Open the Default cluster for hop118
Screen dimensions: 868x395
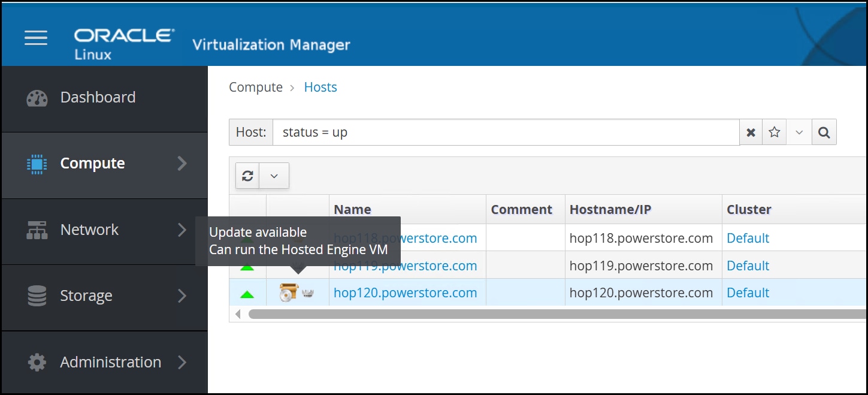point(748,238)
